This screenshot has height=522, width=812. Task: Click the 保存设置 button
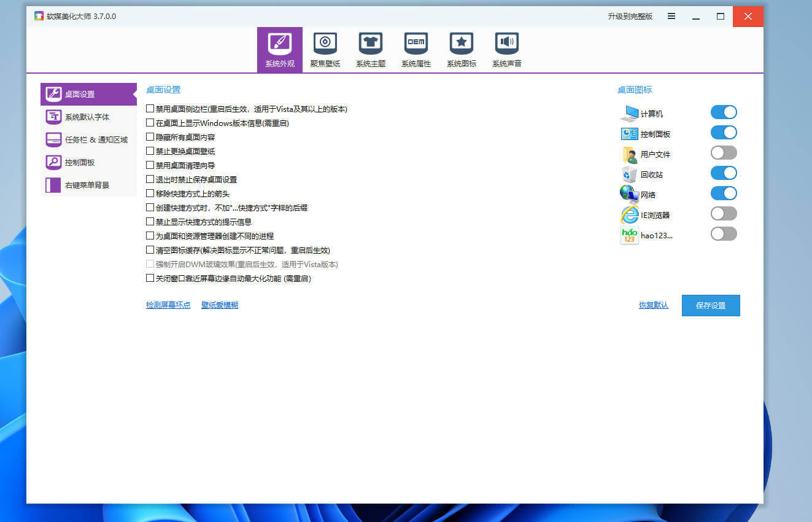click(x=710, y=305)
